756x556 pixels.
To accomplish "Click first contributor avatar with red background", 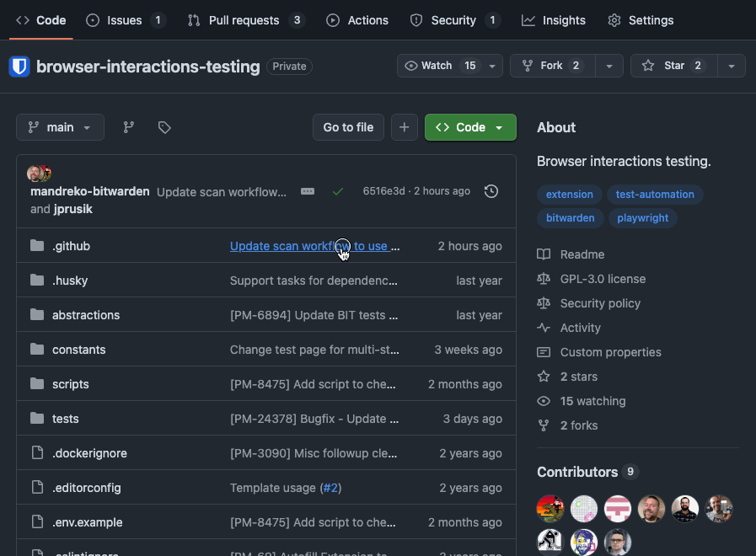I will pos(550,509).
